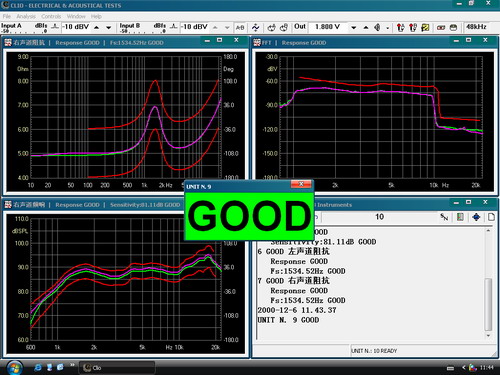The image size is (500, 375).
Task: Click the speaker output mute icon
Action: click(377, 27)
